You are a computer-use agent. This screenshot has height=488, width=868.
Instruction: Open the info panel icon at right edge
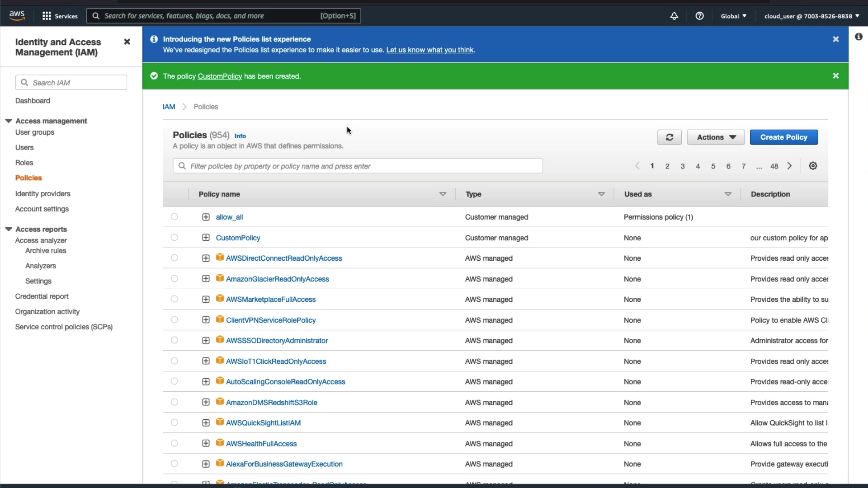[x=859, y=37]
